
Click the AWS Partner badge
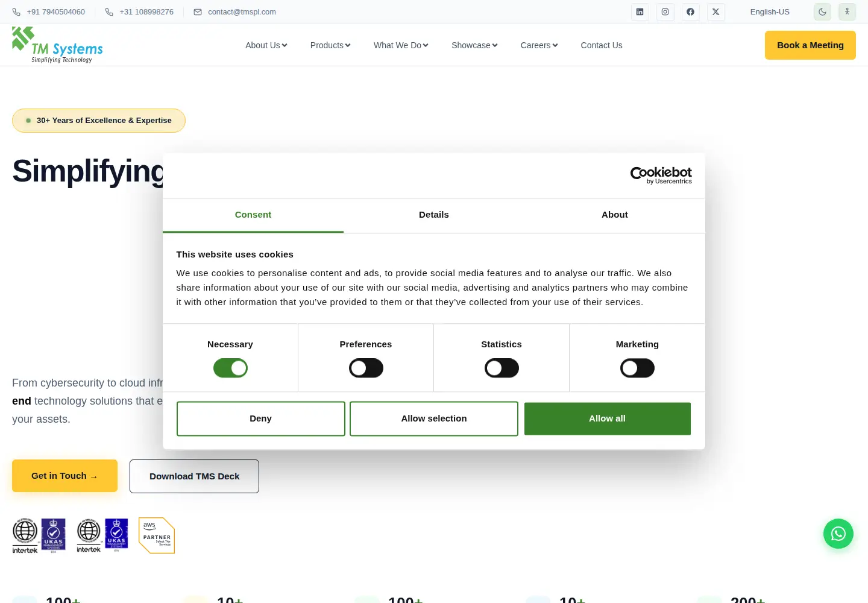(157, 535)
